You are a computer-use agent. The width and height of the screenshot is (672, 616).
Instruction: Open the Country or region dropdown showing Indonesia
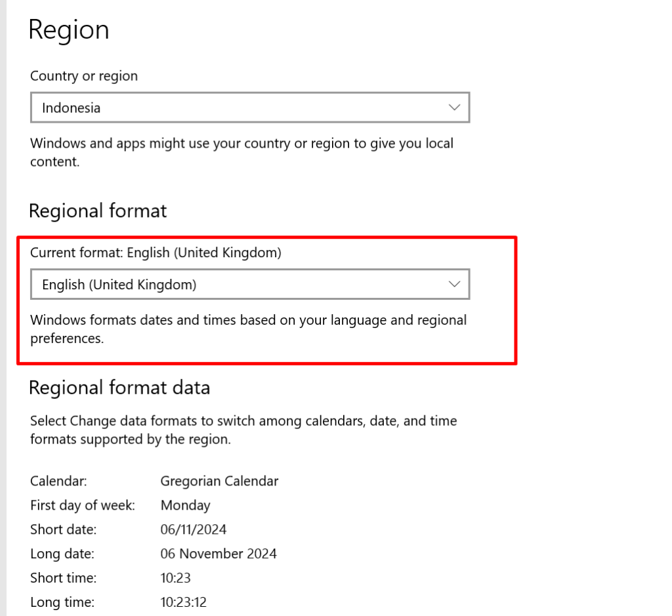[x=249, y=108]
